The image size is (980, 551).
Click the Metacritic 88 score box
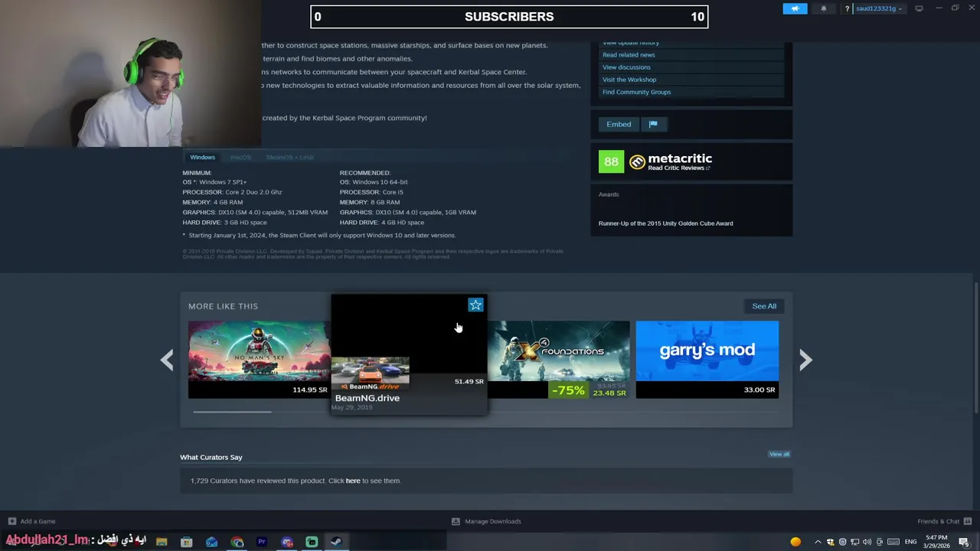tap(611, 161)
